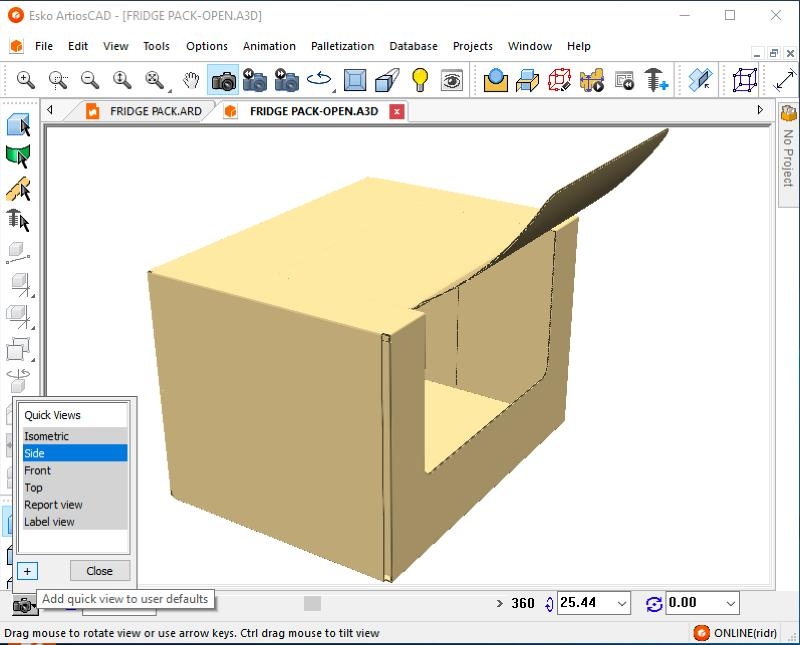Select the pan hand tool
The height and width of the screenshot is (645, 800).
point(191,80)
